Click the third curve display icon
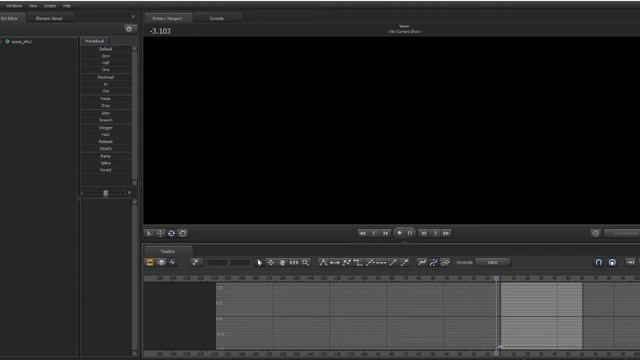This screenshot has width=640, height=360. point(445,262)
